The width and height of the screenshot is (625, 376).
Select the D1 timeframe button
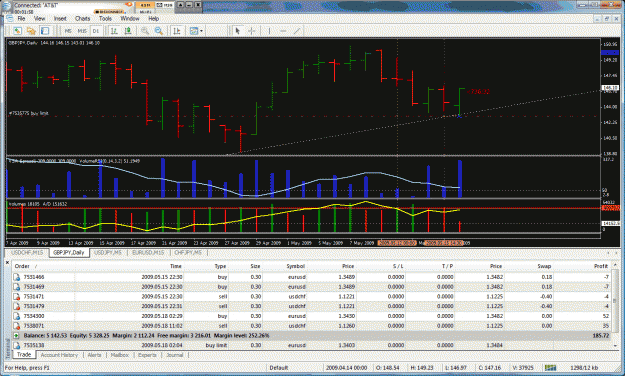[96, 31]
